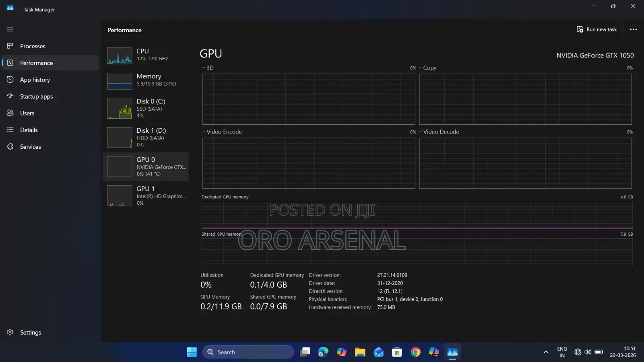Click the 3D utilization graph
Viewport: 644px width, 362px height.
click(x=309, y=99)
